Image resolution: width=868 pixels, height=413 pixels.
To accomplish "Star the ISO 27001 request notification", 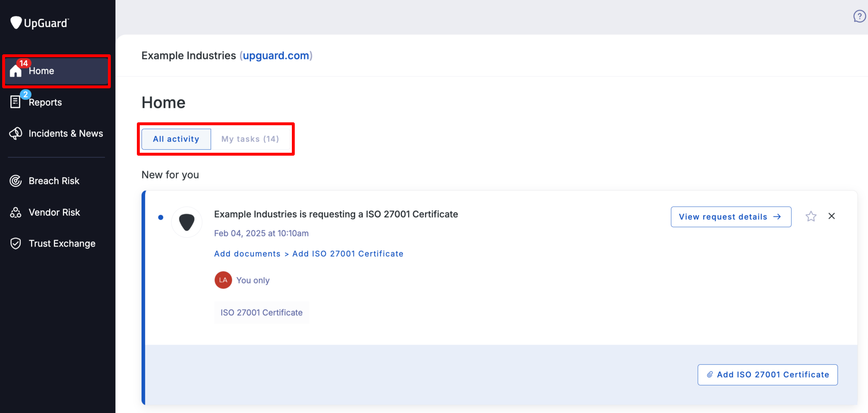I will 811,216.
